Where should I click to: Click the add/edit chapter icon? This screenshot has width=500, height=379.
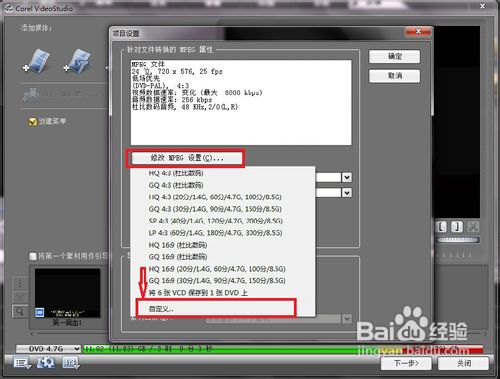[x=31, y=95]
